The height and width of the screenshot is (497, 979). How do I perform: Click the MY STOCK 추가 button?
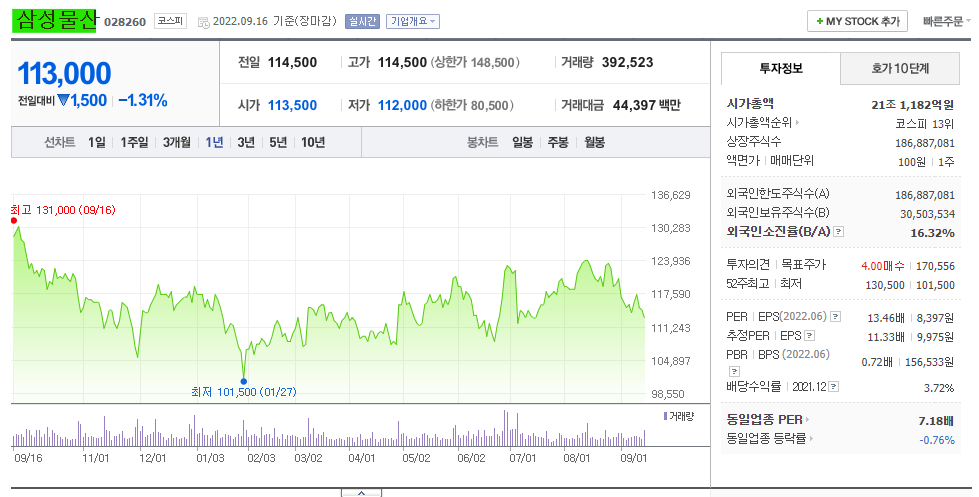pos(857,21)
